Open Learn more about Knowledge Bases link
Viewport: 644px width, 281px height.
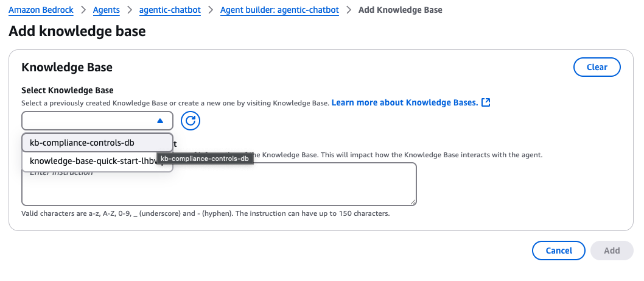coord(405,102)
